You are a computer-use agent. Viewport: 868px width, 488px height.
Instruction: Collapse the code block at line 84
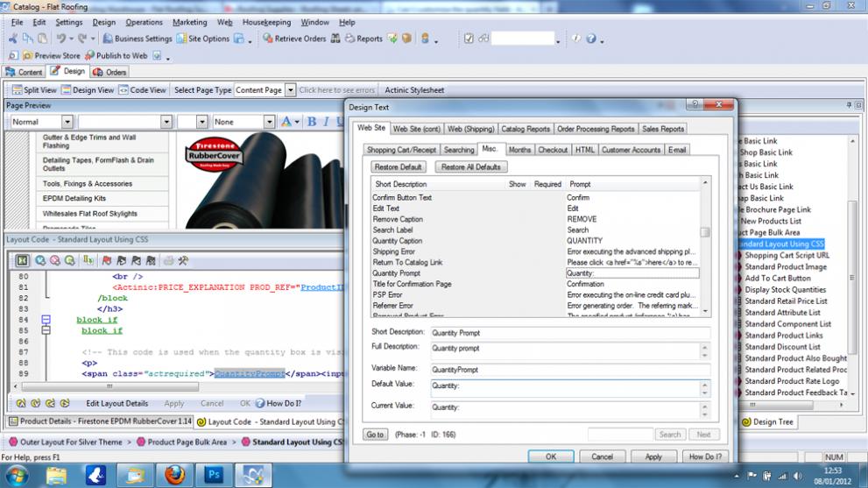[x=46, y=320]
